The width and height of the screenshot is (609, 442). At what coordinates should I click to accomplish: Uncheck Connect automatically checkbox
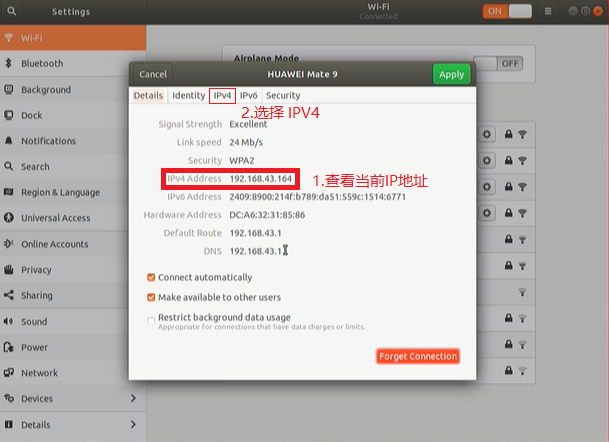point(151,277)
